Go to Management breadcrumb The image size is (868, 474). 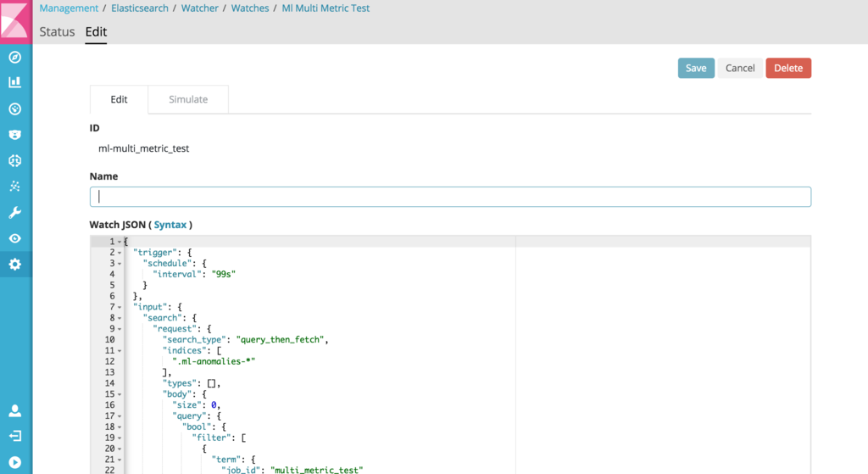(69, 8)
